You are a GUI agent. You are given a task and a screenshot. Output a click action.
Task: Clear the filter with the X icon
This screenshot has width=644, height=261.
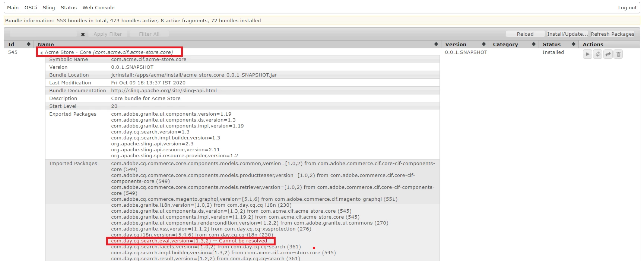(x=83, y=34)
